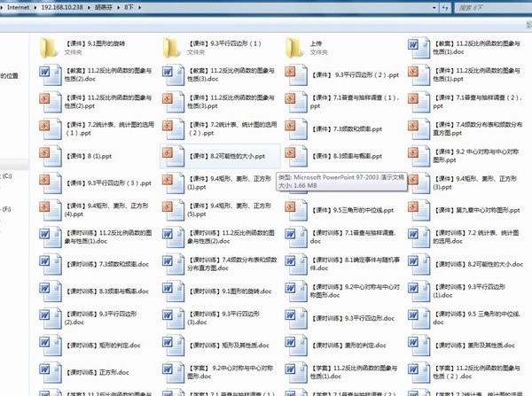Select file name 【学案】11.2反比例函数的图象与性质（2）.doc
The height and width of the screenshot is (396, 532).
tap(477, 372)
